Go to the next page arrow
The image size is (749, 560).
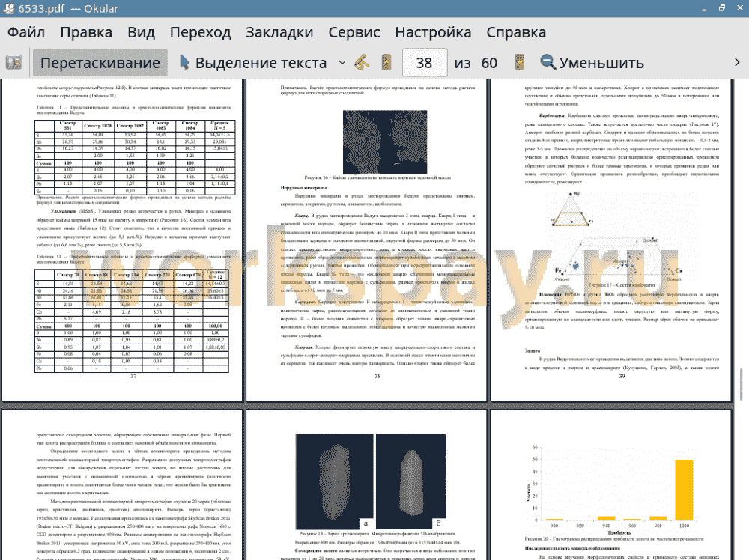[519, 63]
